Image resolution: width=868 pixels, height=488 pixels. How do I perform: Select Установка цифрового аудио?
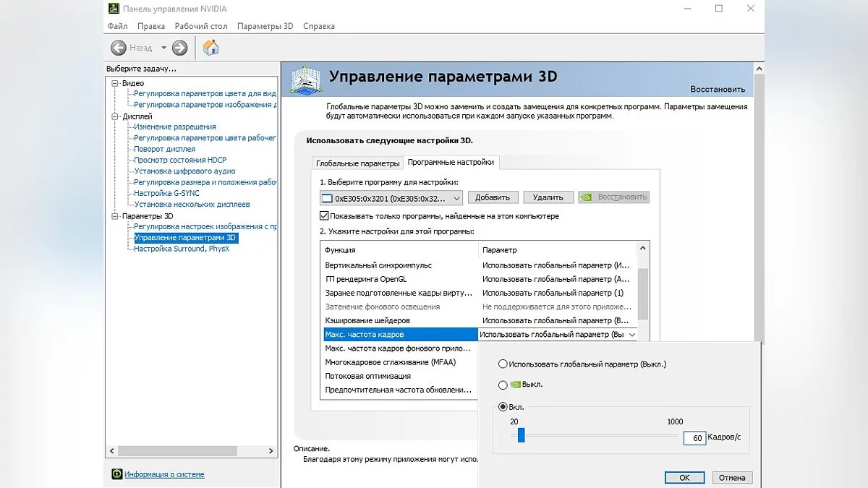coord(184,171)
